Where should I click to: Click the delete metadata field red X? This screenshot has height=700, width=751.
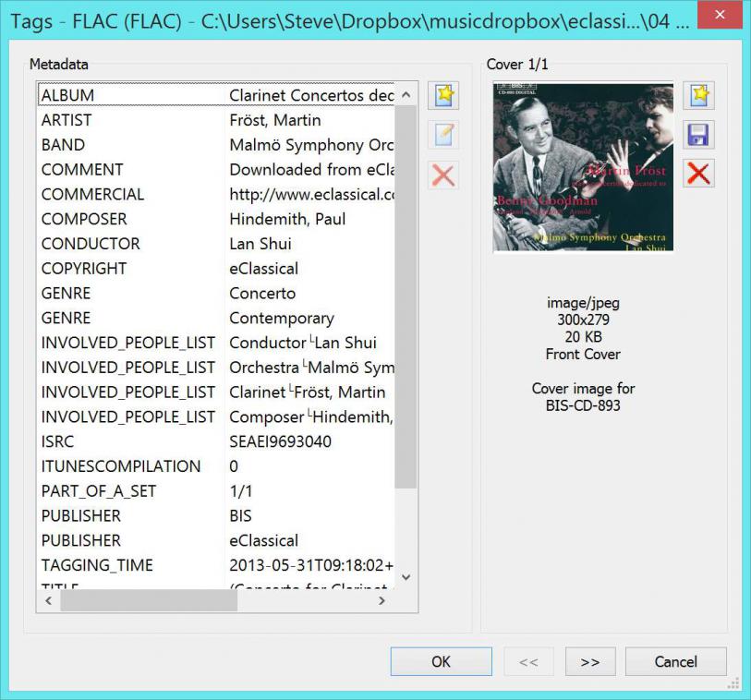pyautogui.click(x=443, y=175)
